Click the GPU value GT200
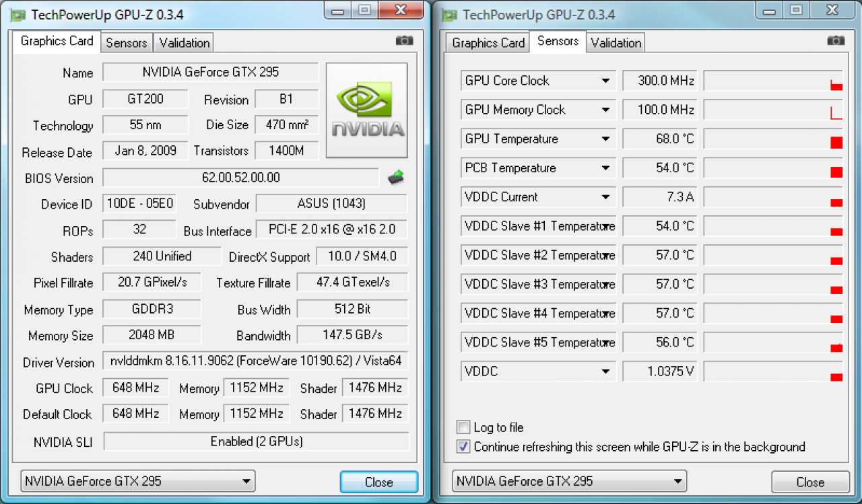 145,99
